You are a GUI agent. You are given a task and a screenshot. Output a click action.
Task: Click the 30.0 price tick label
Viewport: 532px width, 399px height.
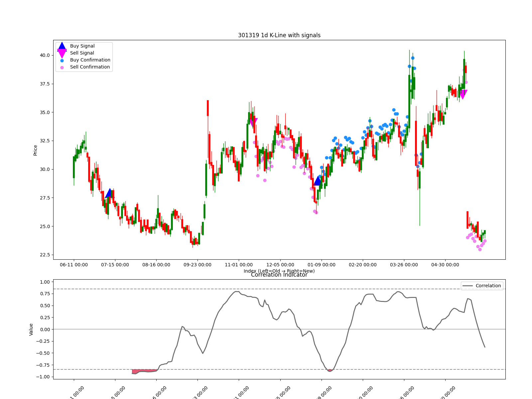[x=45, y=170]
